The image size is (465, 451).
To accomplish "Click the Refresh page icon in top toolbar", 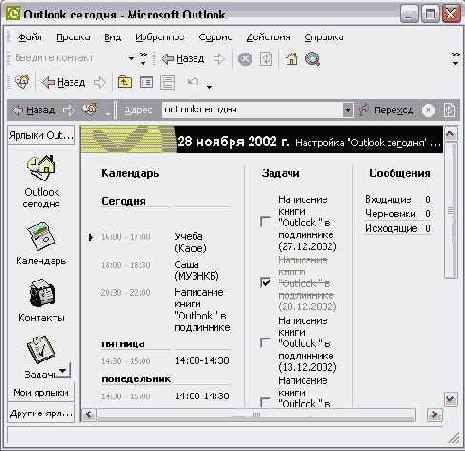I will 266,59.
